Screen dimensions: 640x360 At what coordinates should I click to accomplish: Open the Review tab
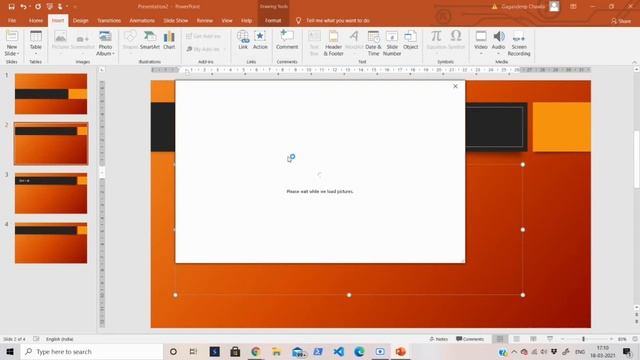coord(204,20)
